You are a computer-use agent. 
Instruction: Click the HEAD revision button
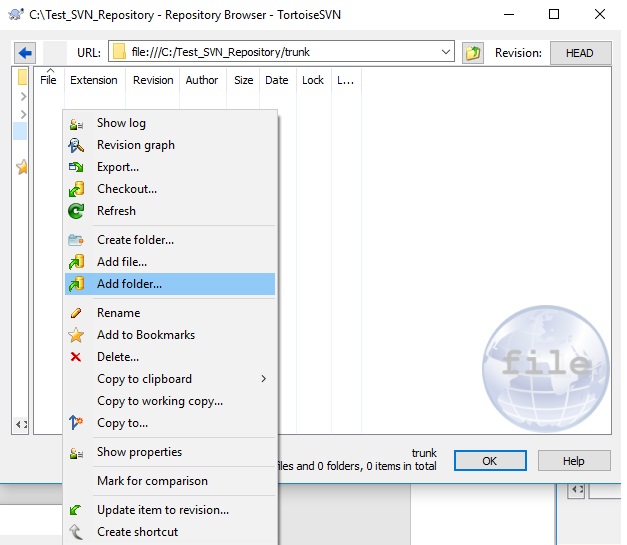(581, 53)
